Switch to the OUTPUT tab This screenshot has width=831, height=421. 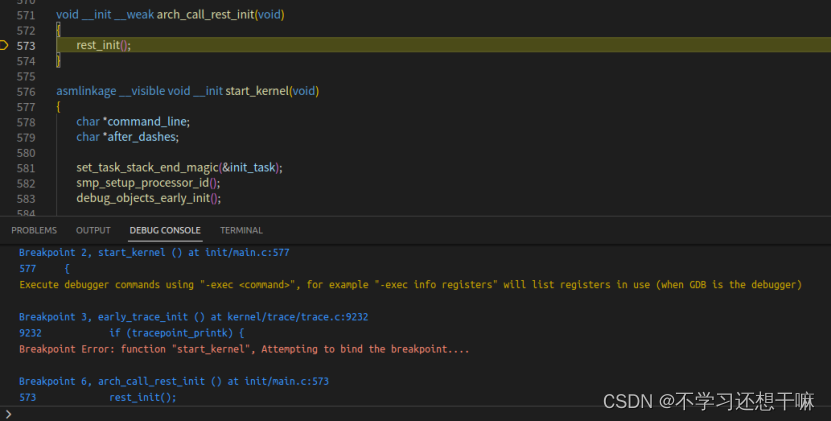point(93,230)
